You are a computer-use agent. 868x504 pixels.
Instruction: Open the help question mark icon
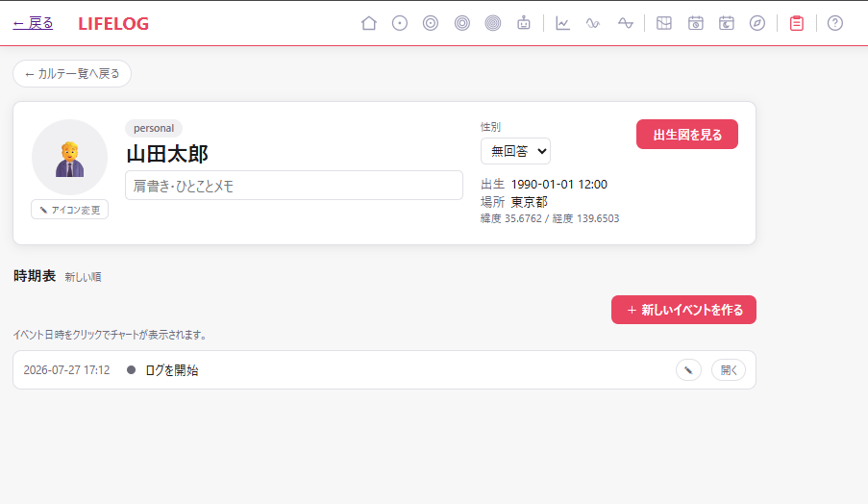click(x=835, y=23)
